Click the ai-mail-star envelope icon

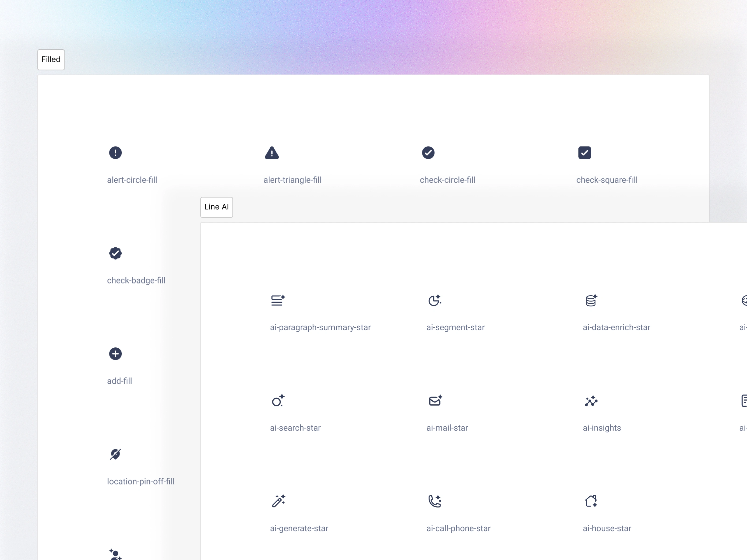(435, 401)
